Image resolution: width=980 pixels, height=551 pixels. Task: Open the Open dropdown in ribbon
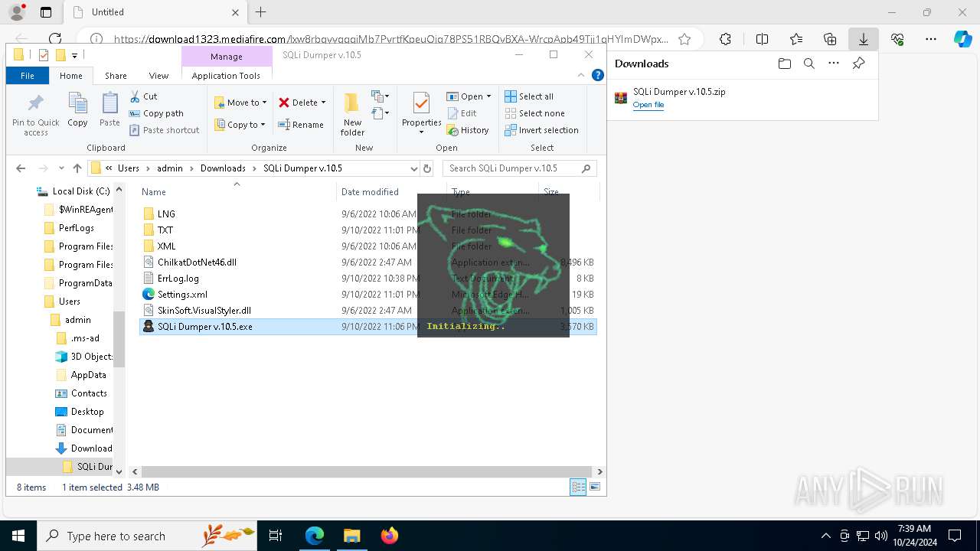(469, 96)
